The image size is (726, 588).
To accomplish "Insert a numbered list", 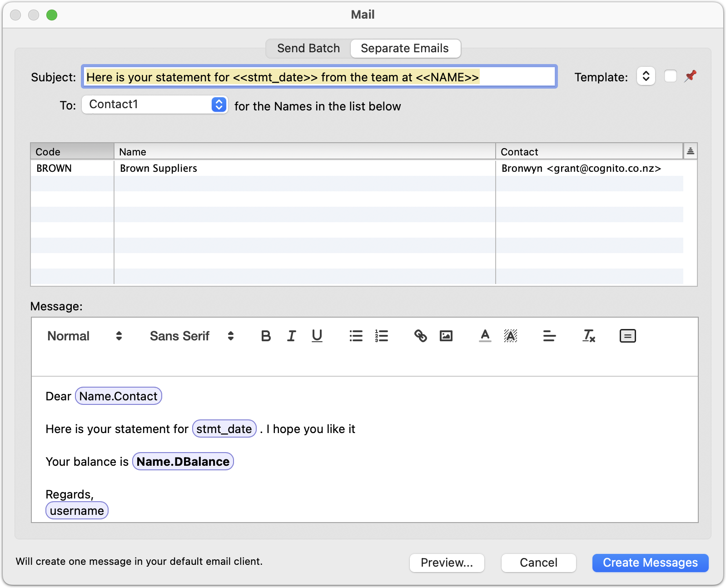I will [x=382, y=336].
